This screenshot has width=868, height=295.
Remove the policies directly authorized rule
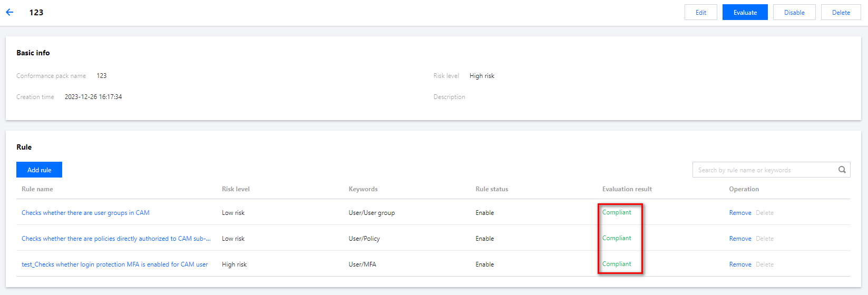pos(740,239)
